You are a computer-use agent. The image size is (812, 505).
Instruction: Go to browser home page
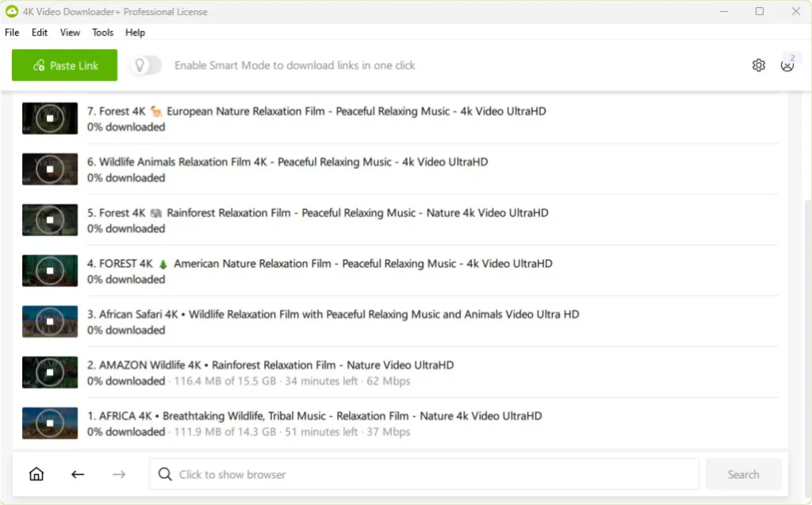click(36, 474)
